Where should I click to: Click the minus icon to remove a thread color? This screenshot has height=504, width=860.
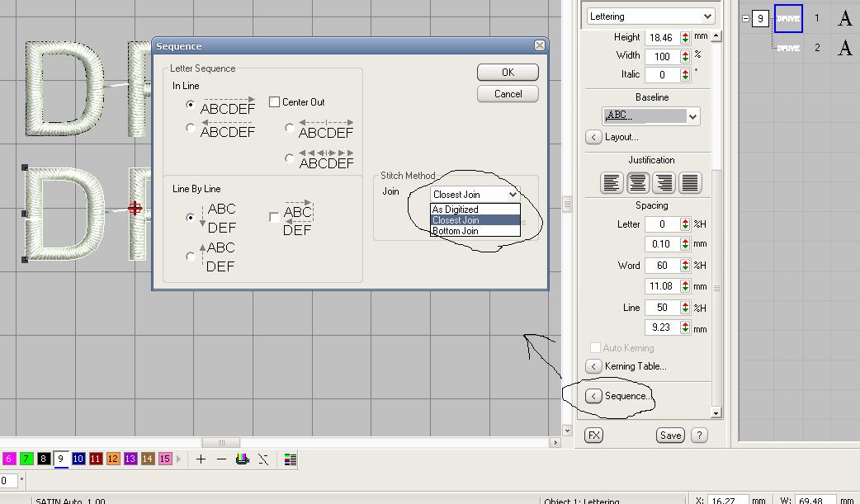pos(221,459)
